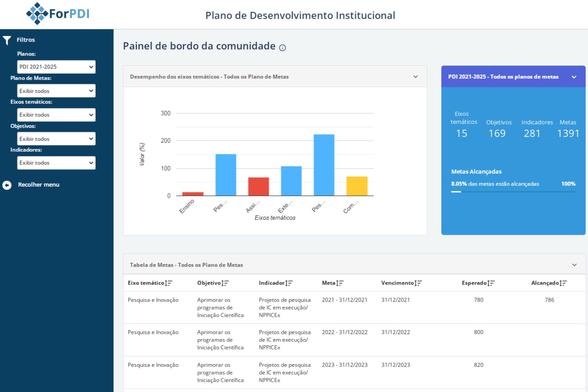Click the filter funnel icon in sidebar

tap(6, 39)
